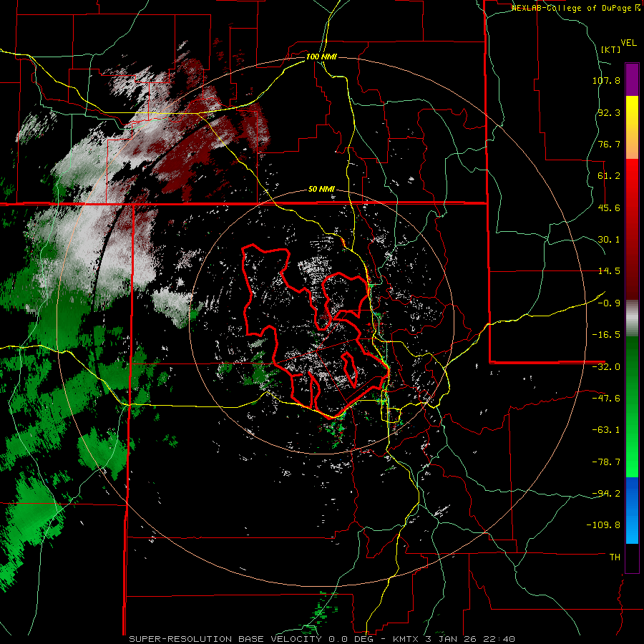The width and height of the screenshot is (644, 644).
Task: Click the -109.8 velocity scale value
Action: [x=604, y=525]
